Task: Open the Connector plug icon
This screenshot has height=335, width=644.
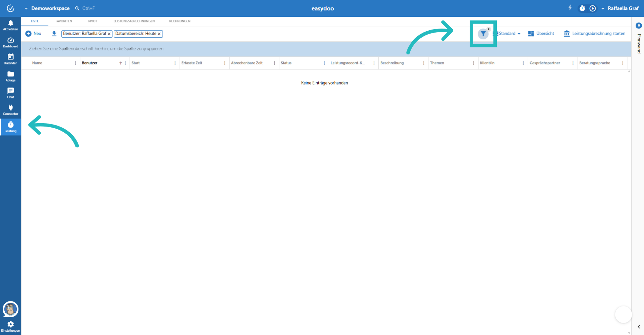Action: pos(10,110)
